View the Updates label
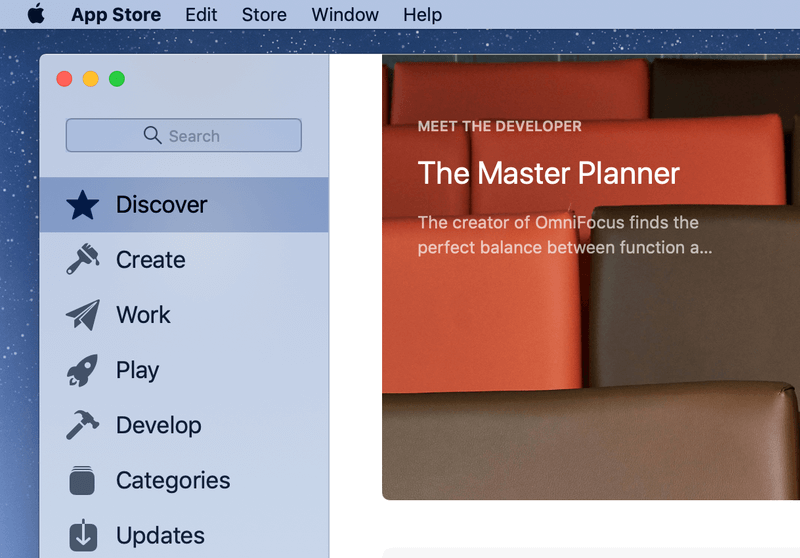 160,536
